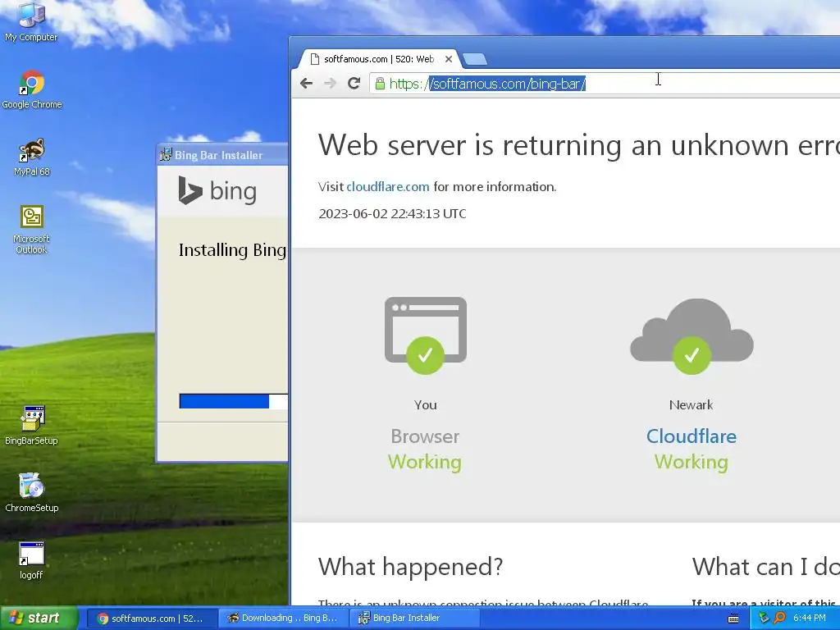This screenshot has width=840, height=630.
Task: Open the Windows start menu
Action: (39, 618)
